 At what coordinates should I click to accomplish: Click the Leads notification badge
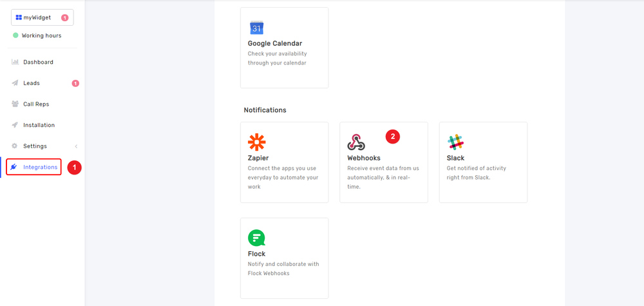(75, 83)
